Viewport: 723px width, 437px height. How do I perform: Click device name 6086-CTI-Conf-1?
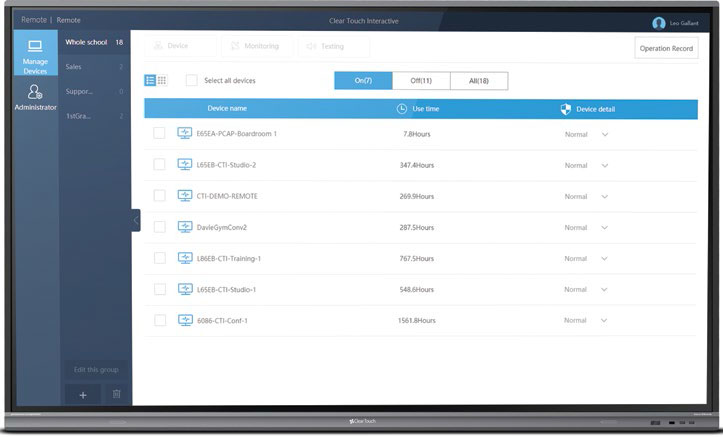tap(222, 321)
